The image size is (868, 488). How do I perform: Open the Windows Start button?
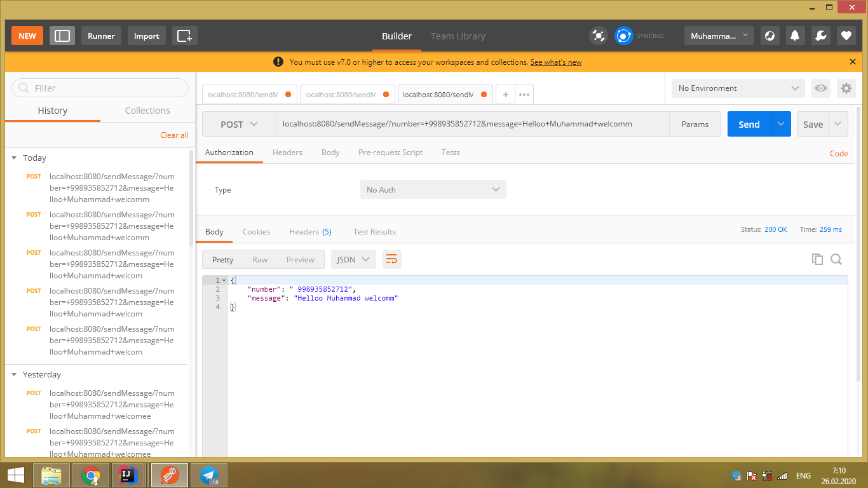tap(16, 475)
